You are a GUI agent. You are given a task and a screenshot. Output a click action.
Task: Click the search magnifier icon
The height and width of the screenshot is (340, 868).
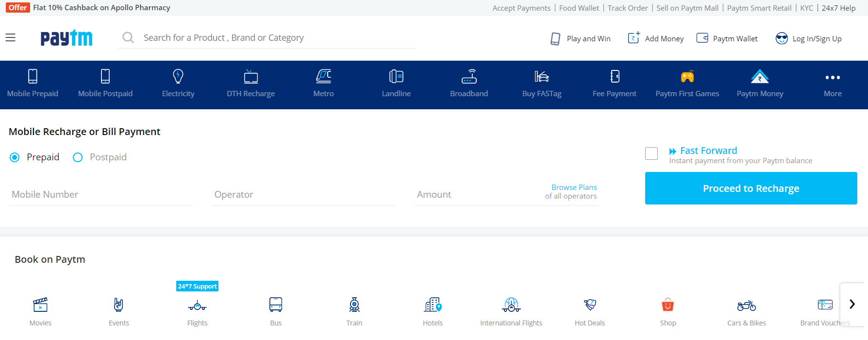point(128,37)
